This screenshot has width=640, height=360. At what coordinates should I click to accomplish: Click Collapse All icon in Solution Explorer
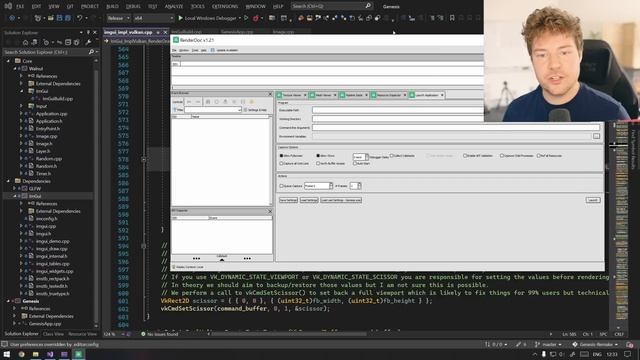[68, 42]
